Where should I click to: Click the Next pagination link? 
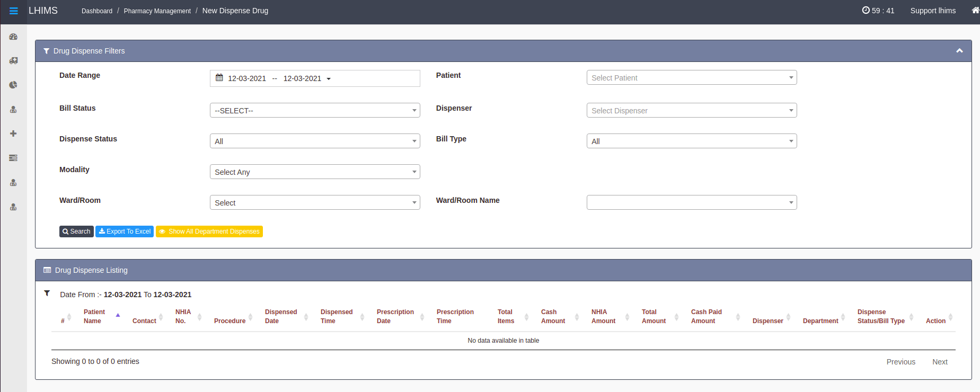coord(940,362)
